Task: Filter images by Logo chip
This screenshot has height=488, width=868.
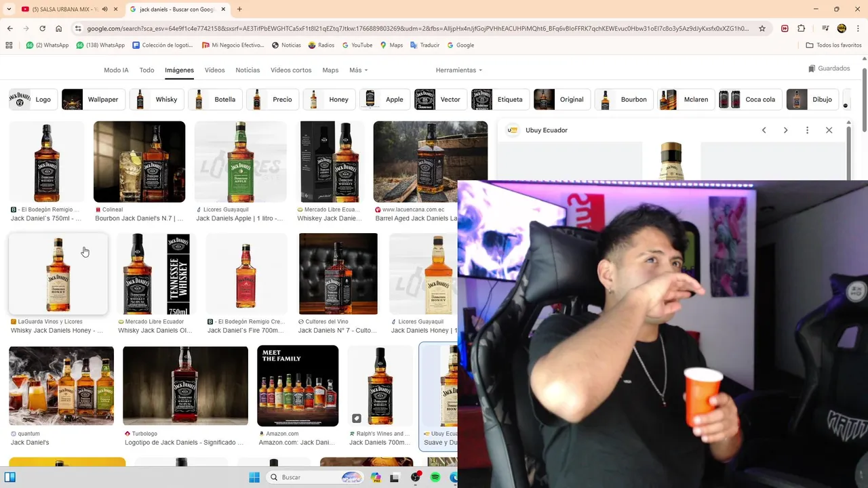Action: coord(32,99)
